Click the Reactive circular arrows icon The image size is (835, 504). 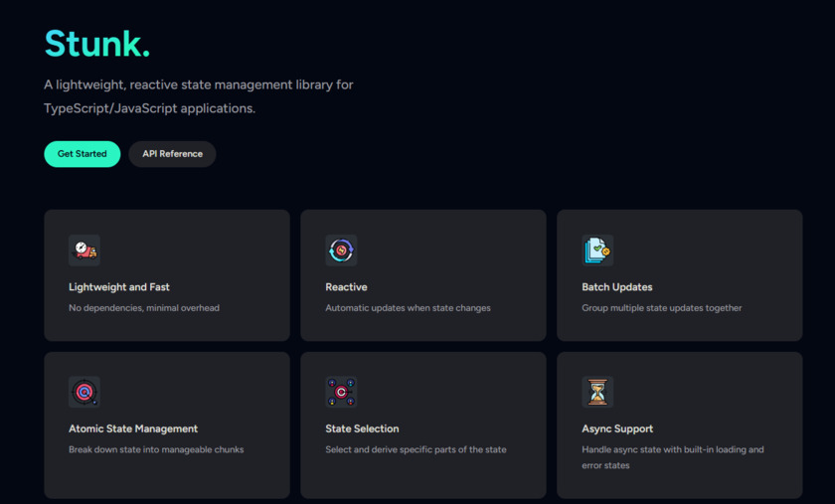[x=341, y=251]
